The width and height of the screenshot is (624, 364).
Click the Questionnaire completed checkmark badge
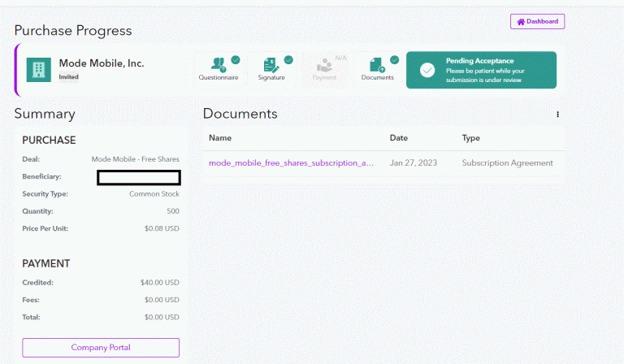236,59
